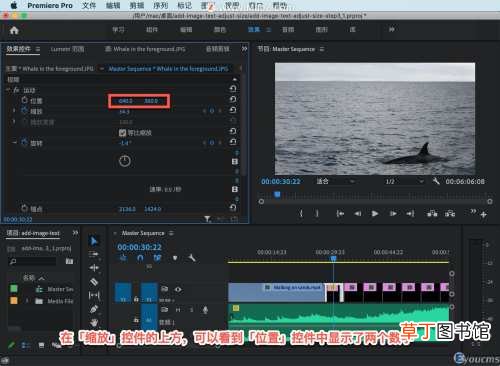Enable voice-over record microphone on A1
Image resolution: width=500 pixels, height=366 pixels.
[x=205, y=310]
